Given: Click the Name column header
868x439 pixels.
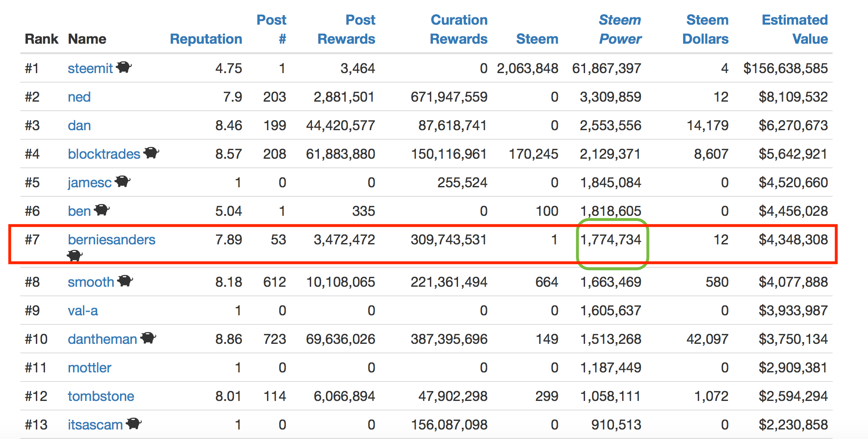Looking at the screenshot, I should (87, 39).
